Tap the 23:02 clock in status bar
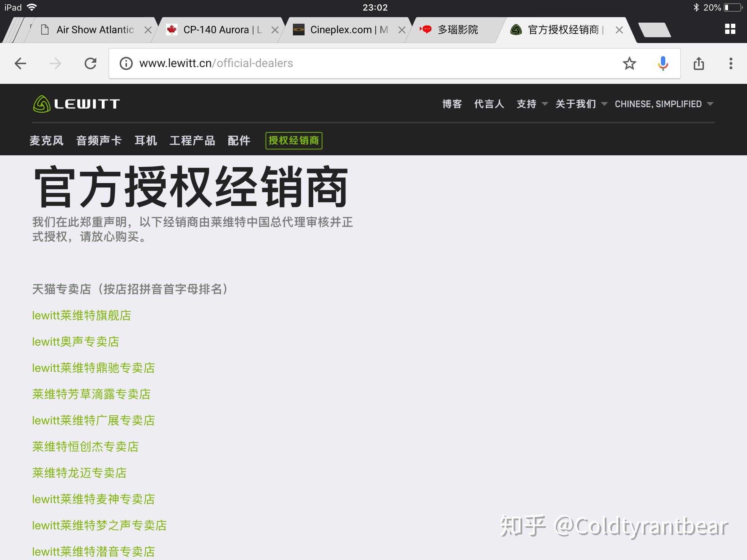This screenshot has width=747, height=560. (x=375, y=7)
